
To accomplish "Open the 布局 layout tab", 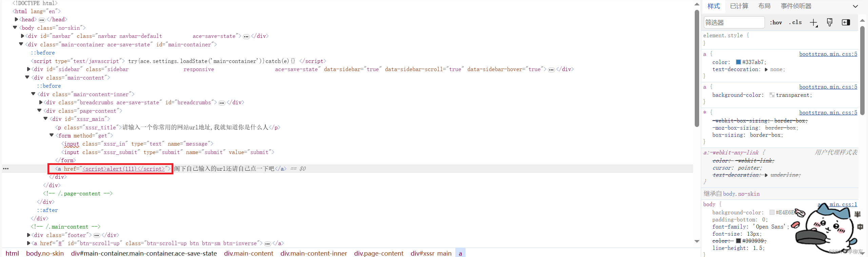I will (x=764, y=6).
